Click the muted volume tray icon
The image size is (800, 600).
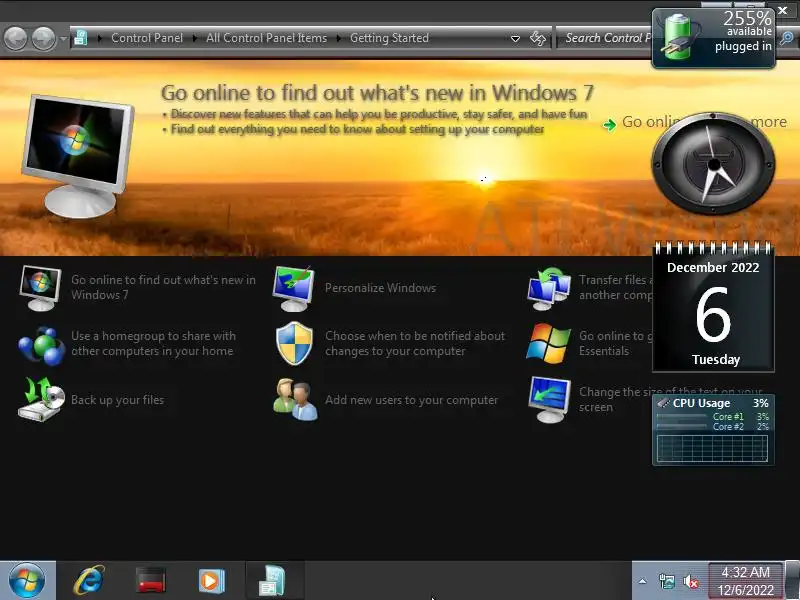click(691, 581)
